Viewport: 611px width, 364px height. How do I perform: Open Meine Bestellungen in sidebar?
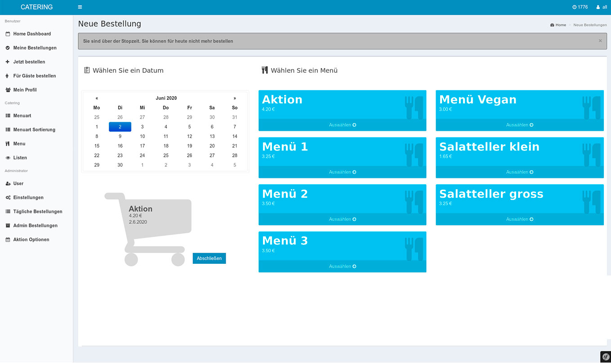[x=35, y=48]
